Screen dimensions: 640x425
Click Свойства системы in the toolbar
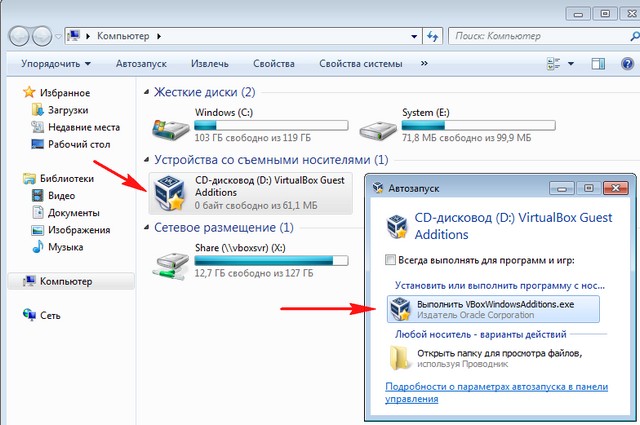(x=360, y=64)
